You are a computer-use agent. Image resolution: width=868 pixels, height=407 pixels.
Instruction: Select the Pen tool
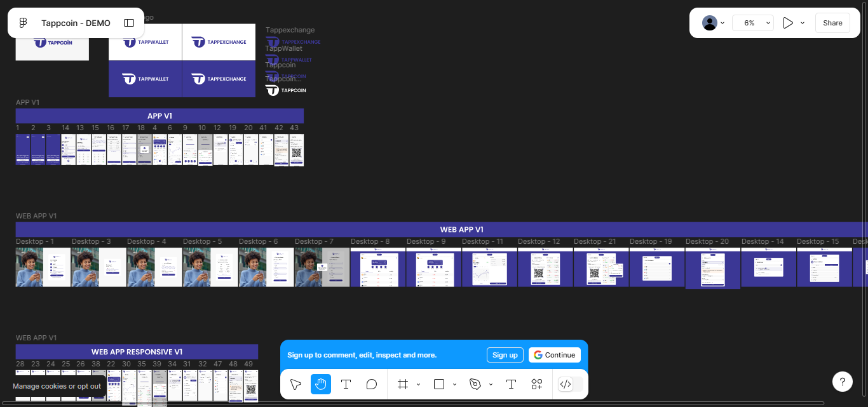click(x=475, y=384)
